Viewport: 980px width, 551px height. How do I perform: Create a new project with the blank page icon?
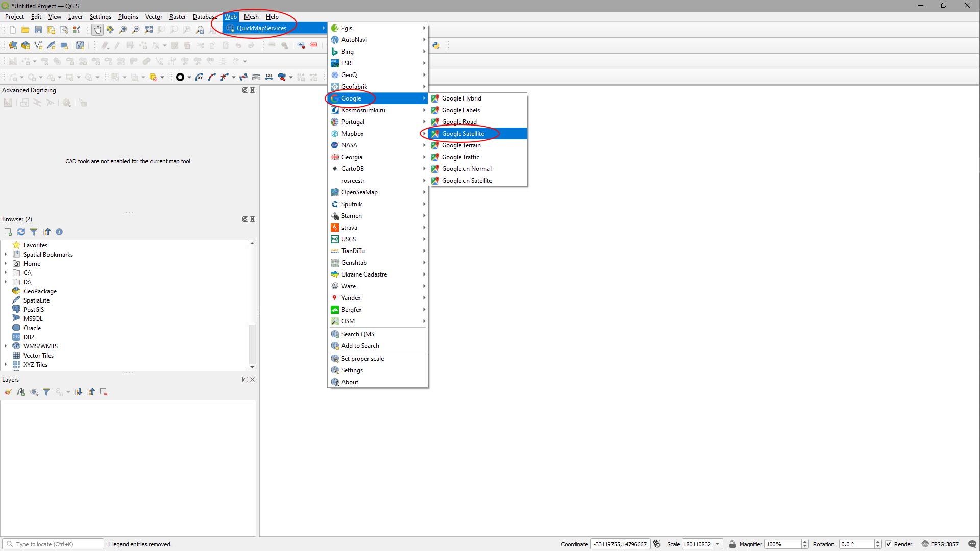coord(13,30)
